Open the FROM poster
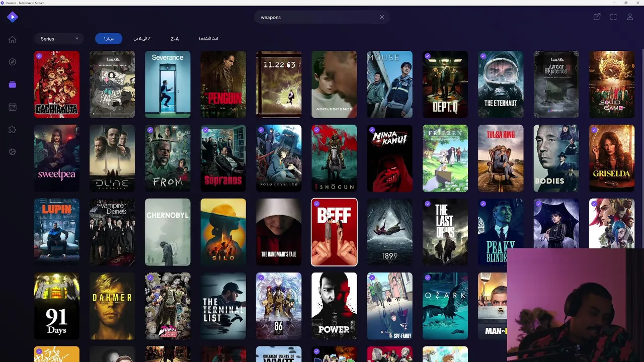644x362 pixels. point(168,158)
